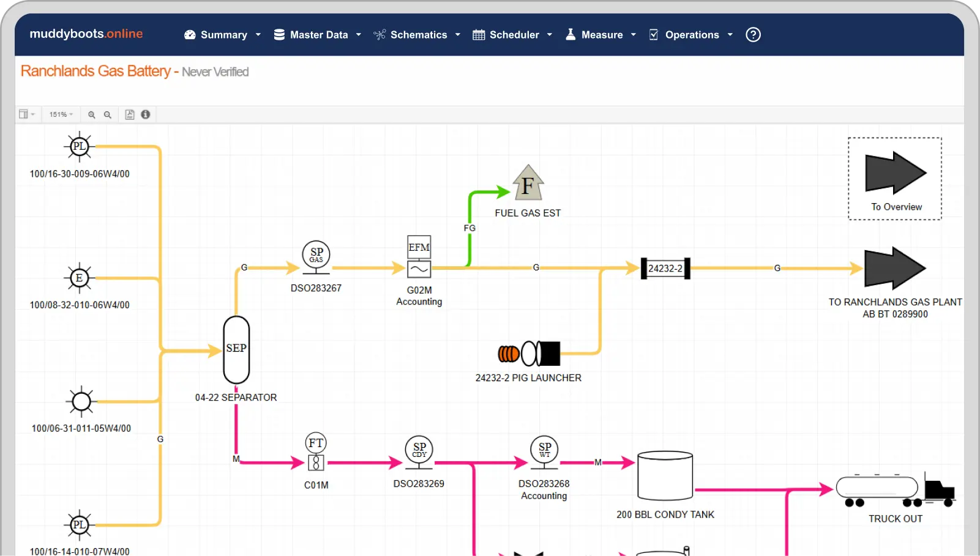Image resolution: width=980 pixels, height=556 pixels.
Task: Select well 100/08-32-010-06W4/00 symbol
Action: tap(79, 278)
